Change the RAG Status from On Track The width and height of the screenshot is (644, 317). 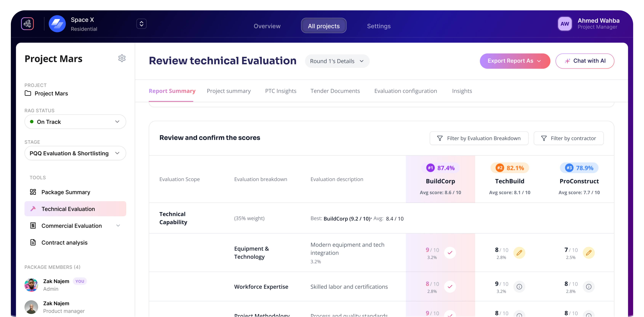[75, 122]
